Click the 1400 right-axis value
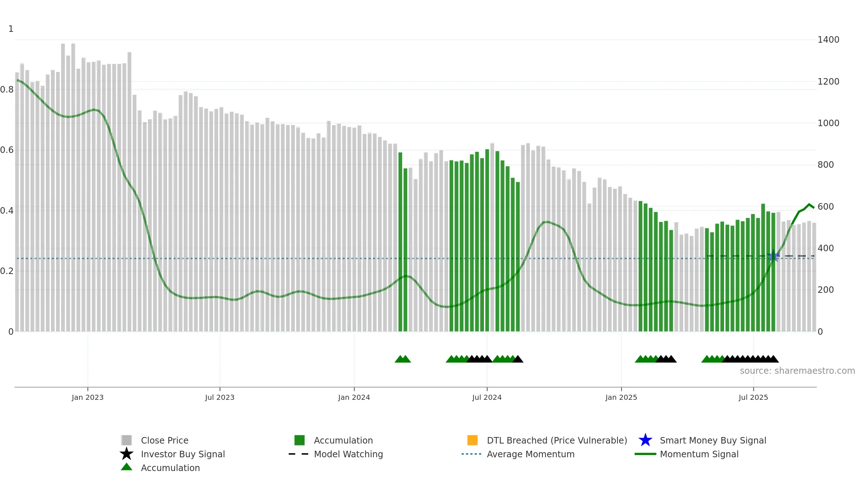This screenshot has width=868, height=488. click(x=828, y=40)
